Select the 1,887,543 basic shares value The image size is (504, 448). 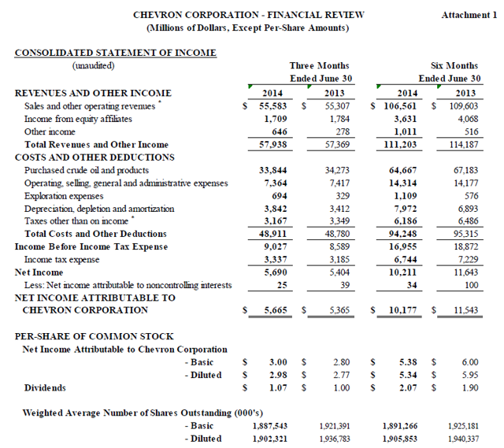[x=270, y=426]
